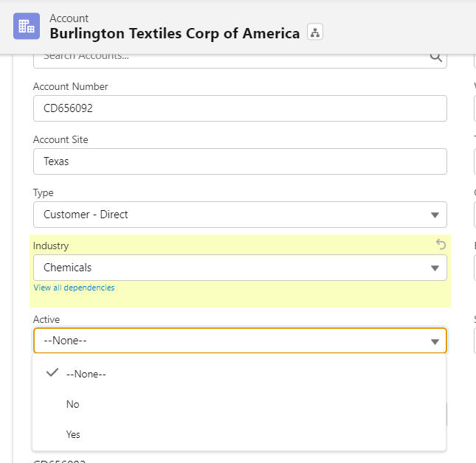Click the checkmark beside --None-- option
The width and height of the screenshot is (476, 463).
click(52, 373)
